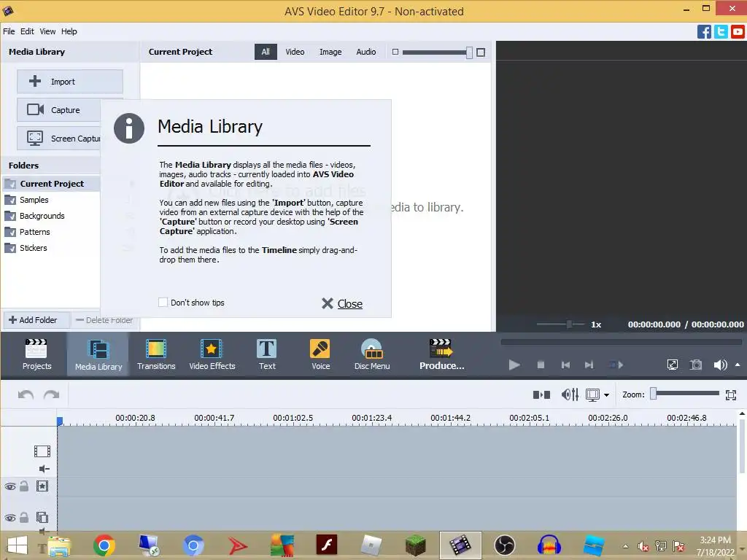Switch to the Image filter tab

330,52
